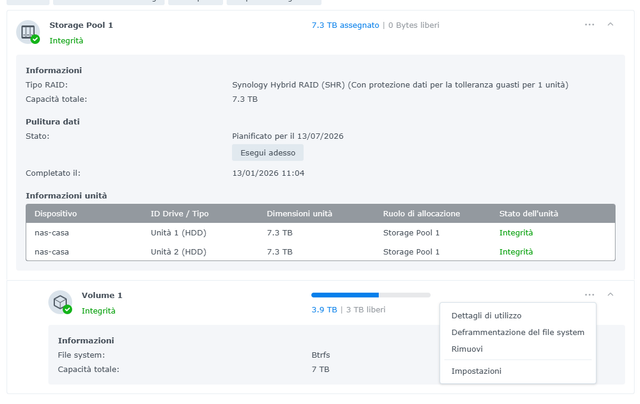Click the 0 Bytes liberi text

[x=414, y=25]
